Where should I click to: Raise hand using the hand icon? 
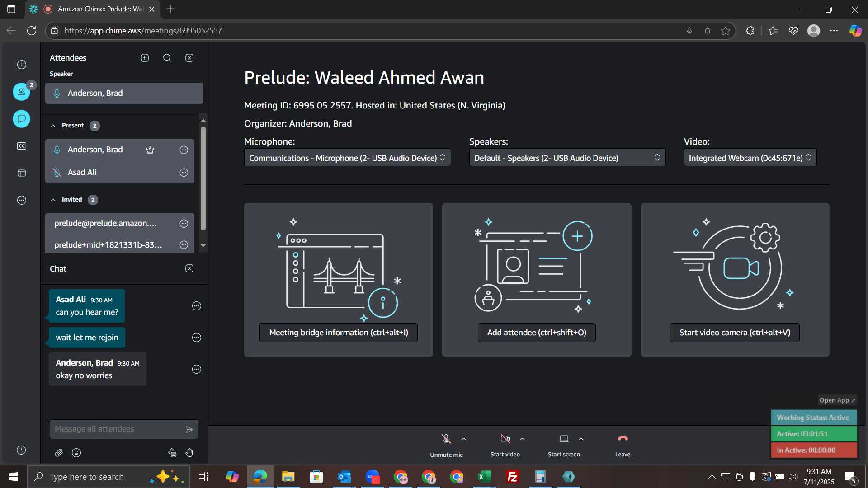[189, 453]
